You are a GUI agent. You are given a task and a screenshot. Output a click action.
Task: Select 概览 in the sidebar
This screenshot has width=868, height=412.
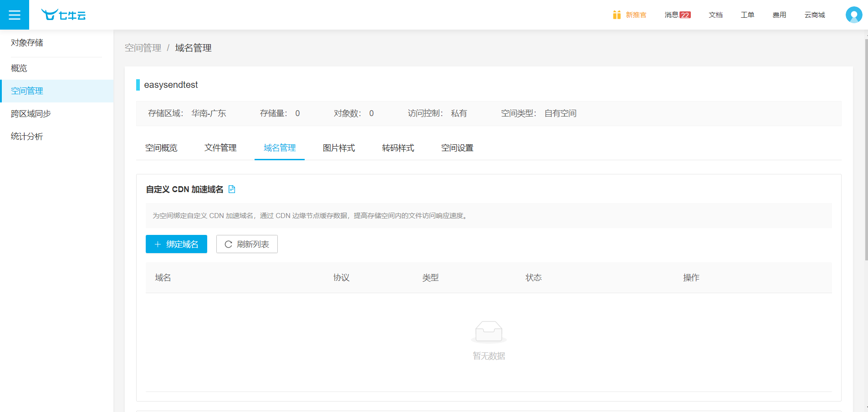[19, 68]
